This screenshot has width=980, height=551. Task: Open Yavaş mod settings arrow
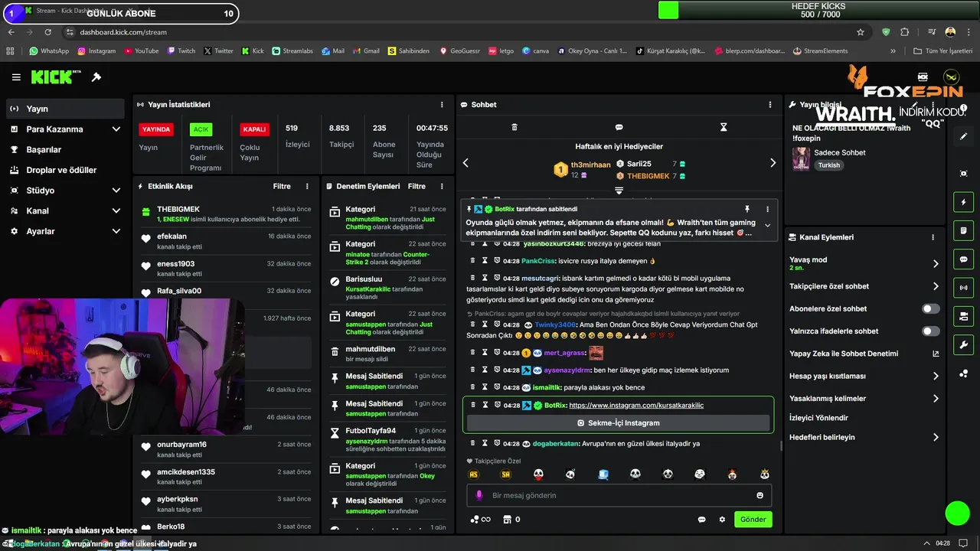936,263
